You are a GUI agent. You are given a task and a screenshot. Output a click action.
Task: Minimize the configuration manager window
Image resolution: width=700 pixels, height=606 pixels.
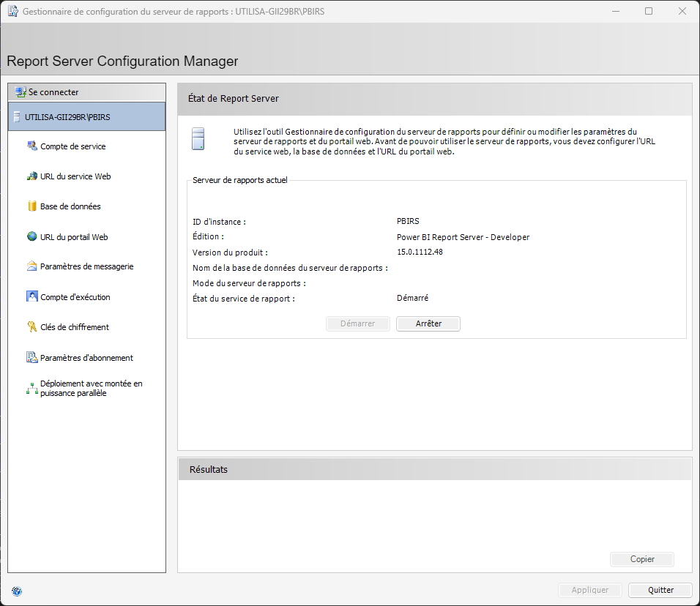coord(616,11)
